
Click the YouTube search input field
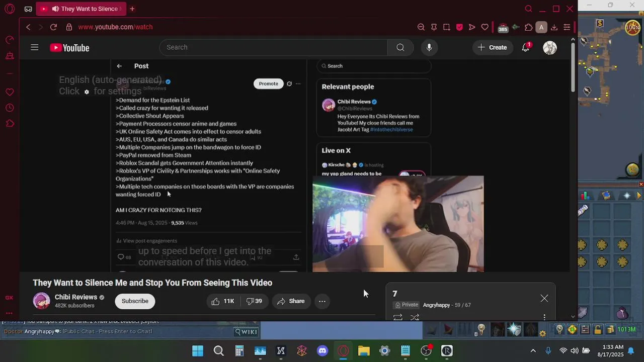pos(274,47)
